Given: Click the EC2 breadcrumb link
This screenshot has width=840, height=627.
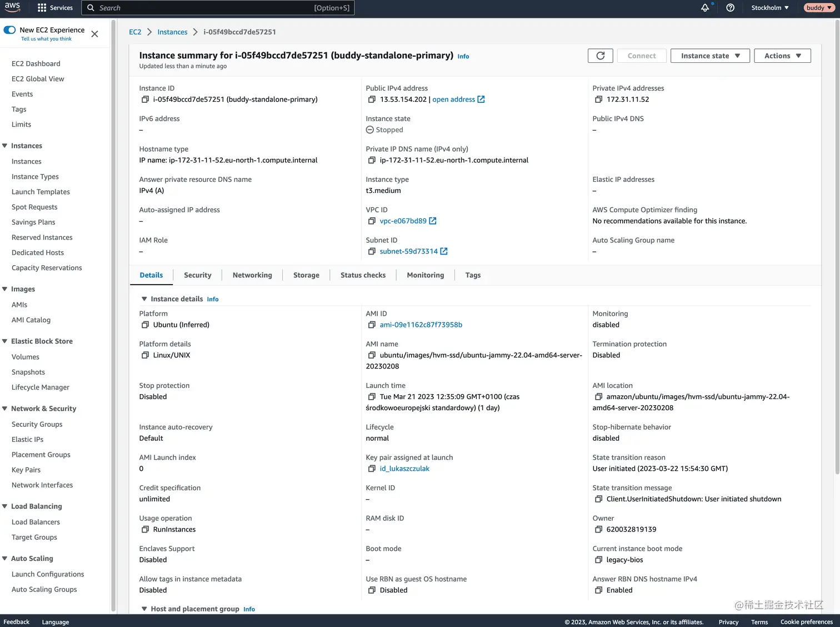Looking at the screenshot, I should click(x=135, y=32).
